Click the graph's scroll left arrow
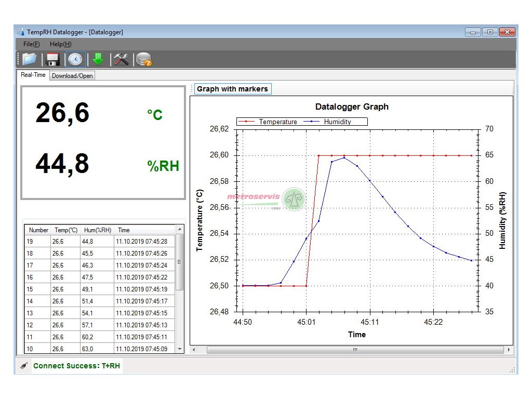 (194, 350)
